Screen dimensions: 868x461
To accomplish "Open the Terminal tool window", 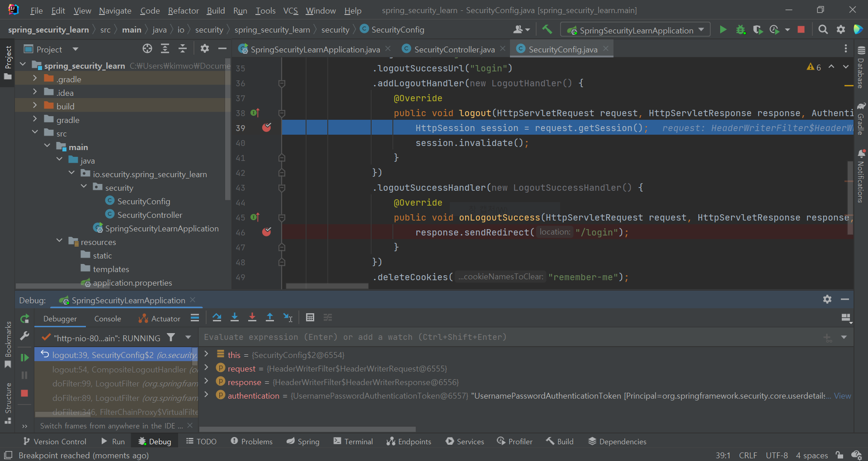I will click(353, 442).
